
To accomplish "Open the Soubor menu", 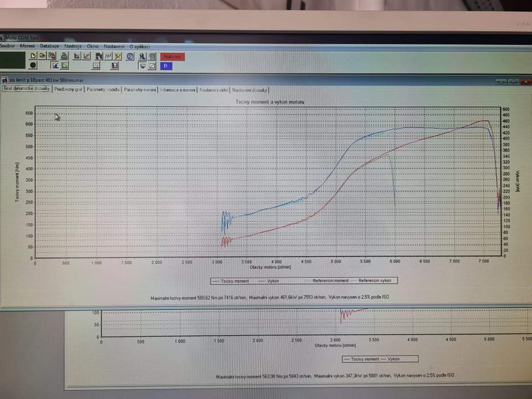I will [x=7, y=46].
